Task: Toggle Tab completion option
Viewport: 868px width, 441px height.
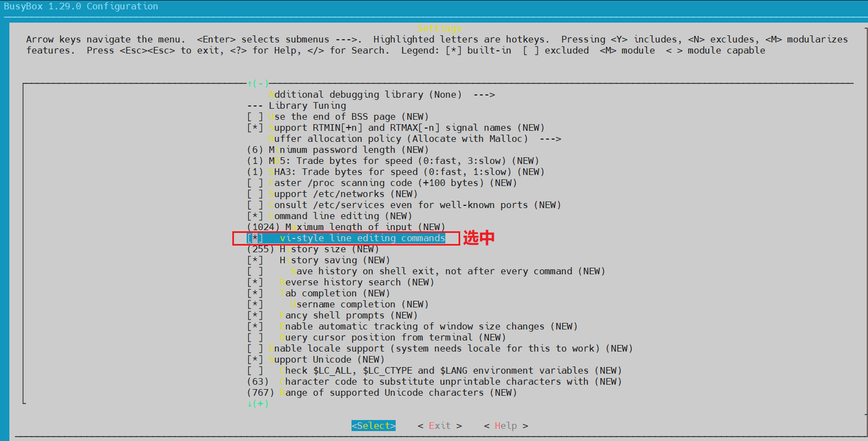Action: (318, 293)
